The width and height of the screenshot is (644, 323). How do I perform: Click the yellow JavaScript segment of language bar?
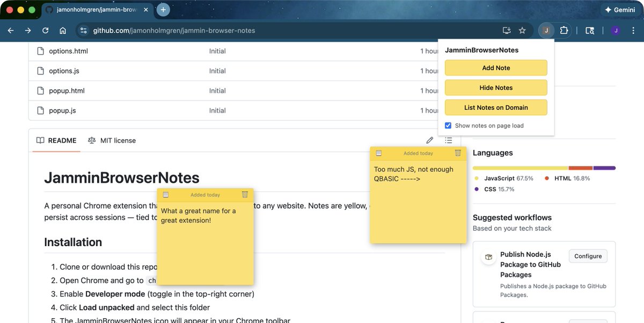[x=521, y=168]
